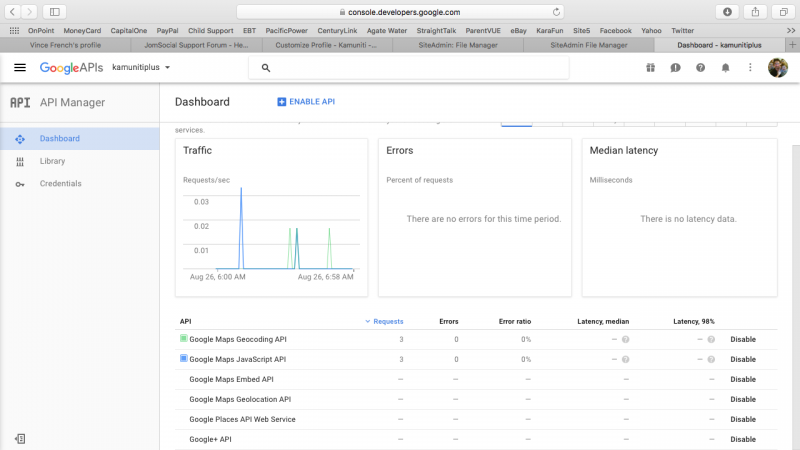
Task: Focus the console search field
Action: coord(409,67)
